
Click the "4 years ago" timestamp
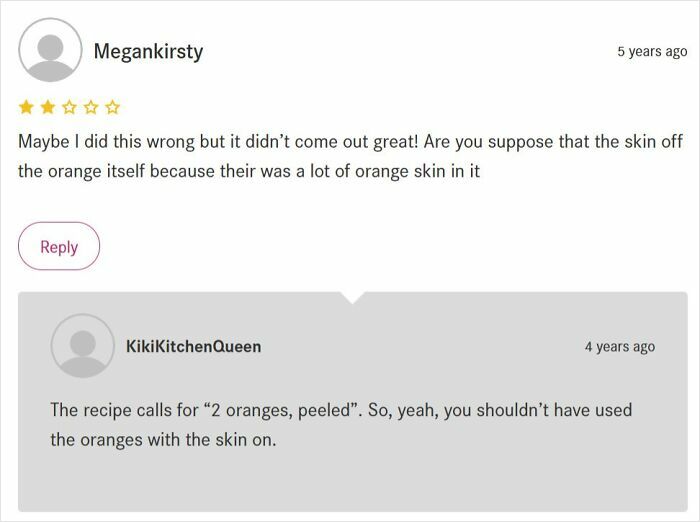tap(619, 347)
